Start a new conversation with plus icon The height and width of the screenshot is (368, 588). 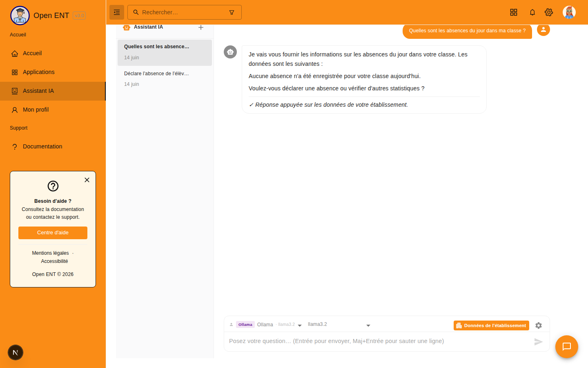pyautogui.click(x=201, y=27)
